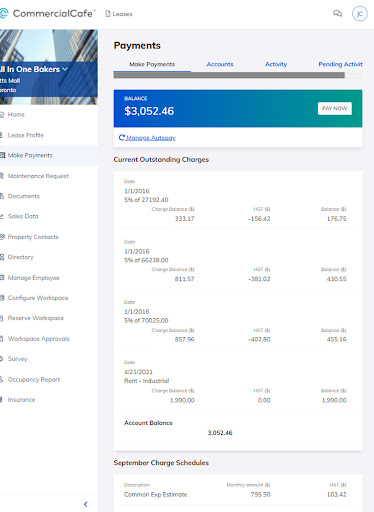Collapse the sidebar with the chevron
Screen dimensions: 374x512
(x=86, y=504)
